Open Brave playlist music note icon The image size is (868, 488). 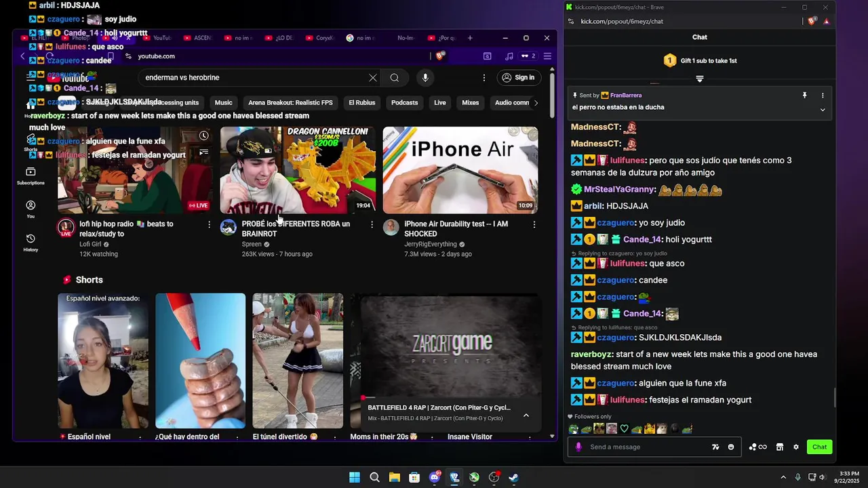(x=509, y=56)
